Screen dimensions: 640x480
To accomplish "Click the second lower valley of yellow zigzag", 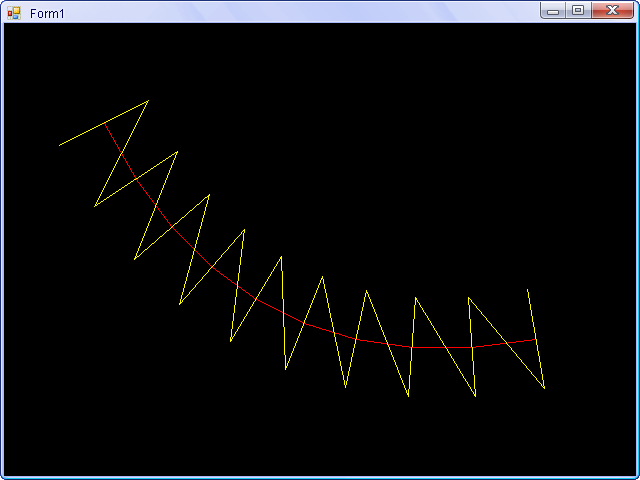I will coord(135,259).
